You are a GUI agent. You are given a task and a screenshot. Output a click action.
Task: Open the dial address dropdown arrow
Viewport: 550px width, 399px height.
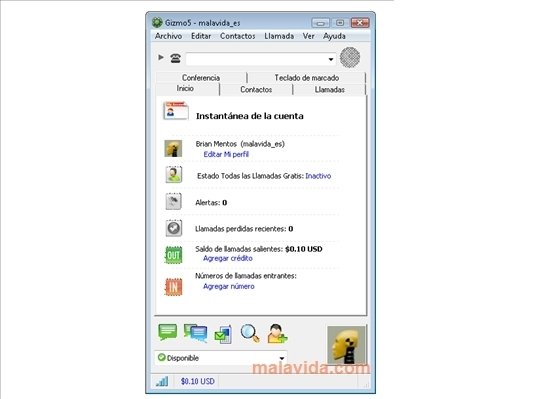(330, 59)
